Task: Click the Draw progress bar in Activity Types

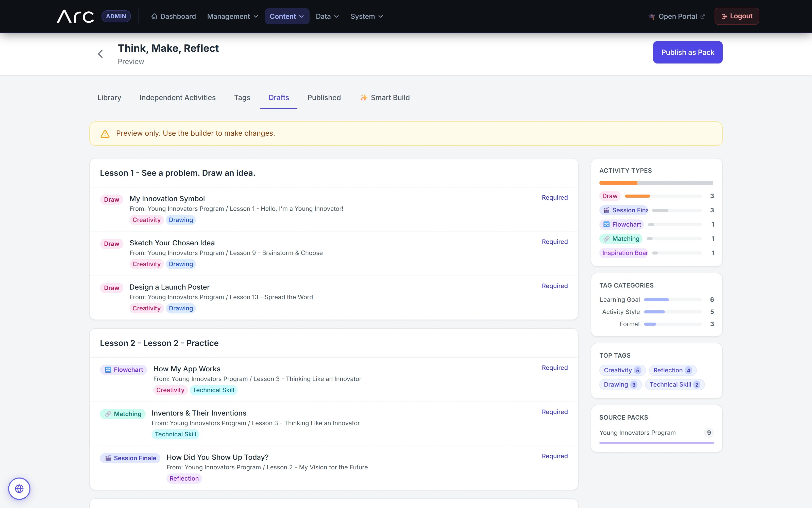Action: tap(663, 196)
